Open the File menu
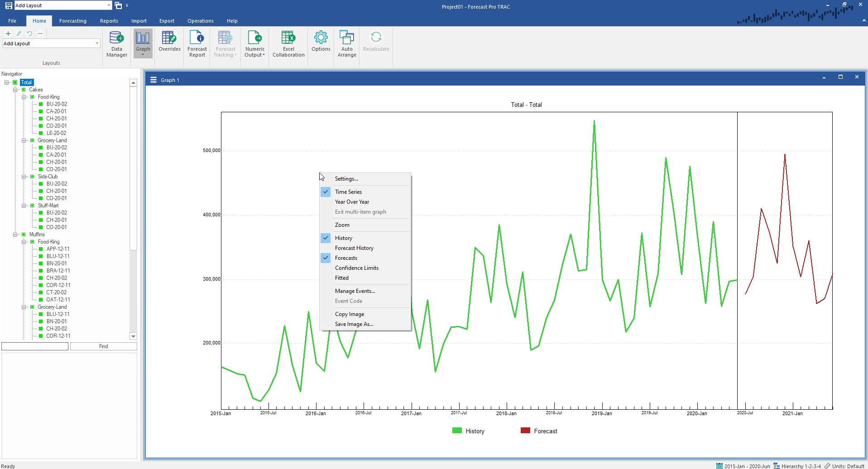The image size is (868, 469). (x=12, y=21)
